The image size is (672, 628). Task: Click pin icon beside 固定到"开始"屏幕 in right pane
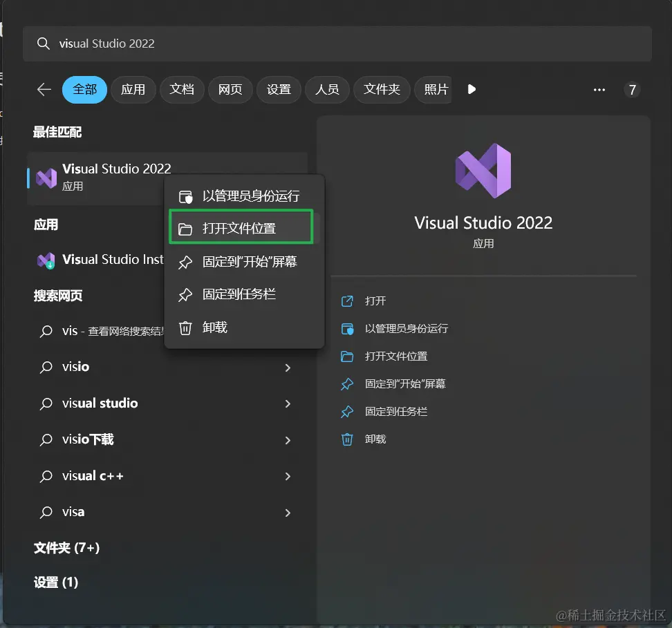click(347, 384)
